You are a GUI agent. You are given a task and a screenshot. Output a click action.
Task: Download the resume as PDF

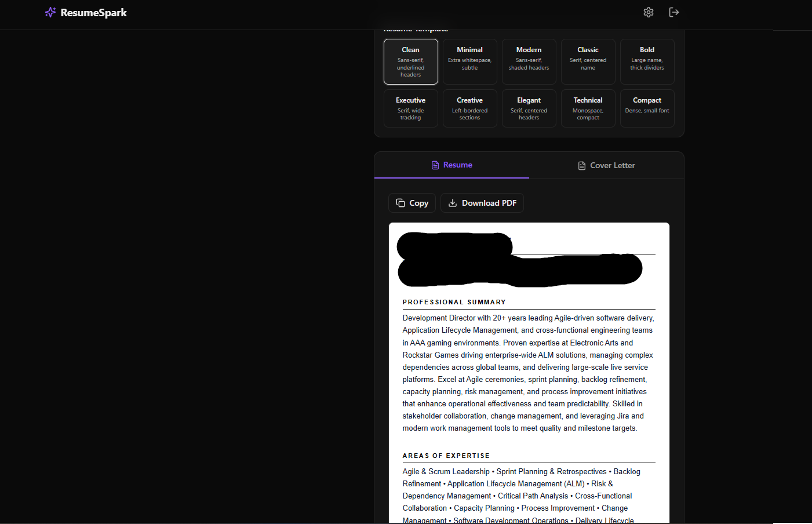tap(482, 203)
